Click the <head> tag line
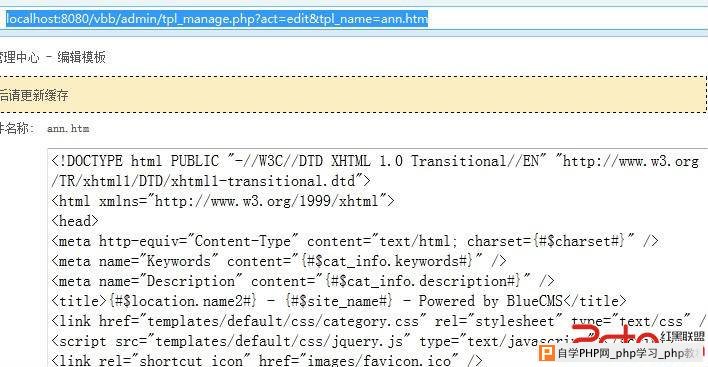This screenshot has width=708, height=367. 75,221
